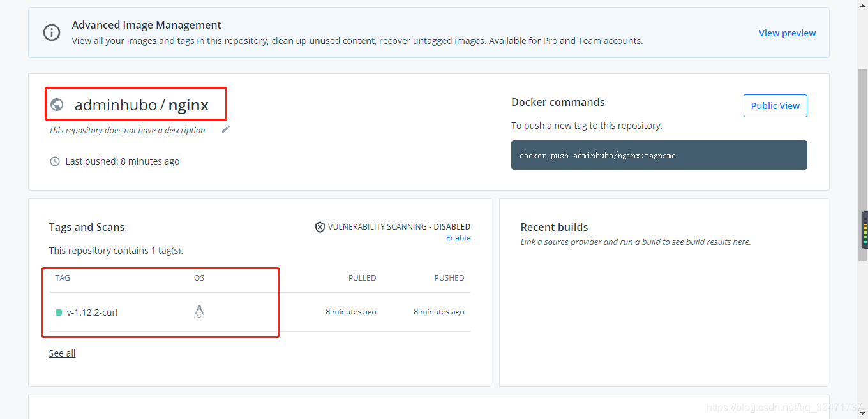
Task: Click the PUSHED column header
Action: [449, 278]
